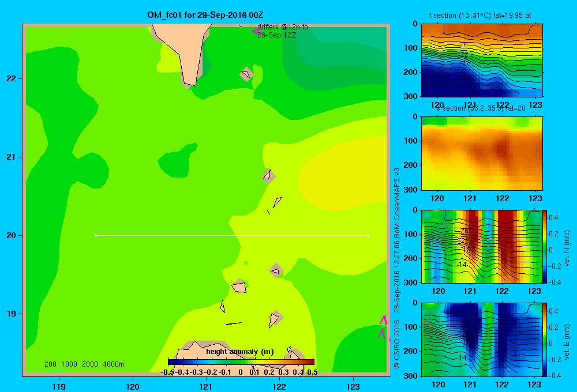
Task: Select the left endpoint of the white transect line
Action: (x=96, y=235)
